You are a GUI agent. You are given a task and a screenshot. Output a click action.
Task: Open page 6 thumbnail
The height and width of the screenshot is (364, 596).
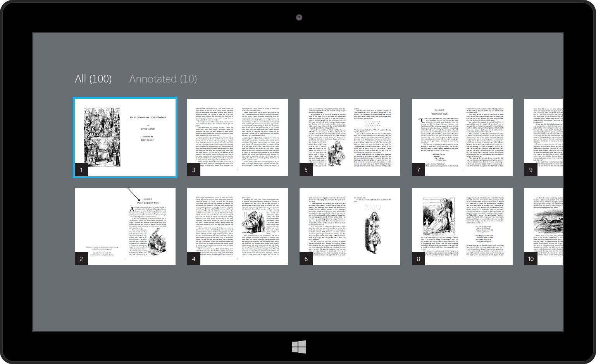coord(350,227)
